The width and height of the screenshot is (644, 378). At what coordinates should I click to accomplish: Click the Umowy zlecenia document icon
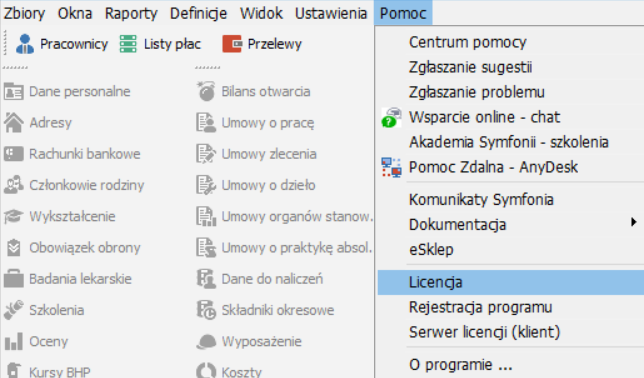[x=206, y=154]
